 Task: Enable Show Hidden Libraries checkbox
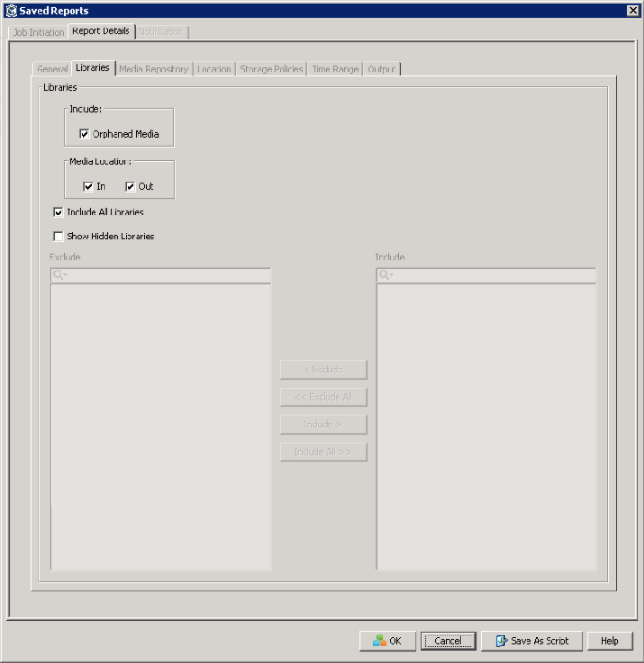click(x=59, y=237)
